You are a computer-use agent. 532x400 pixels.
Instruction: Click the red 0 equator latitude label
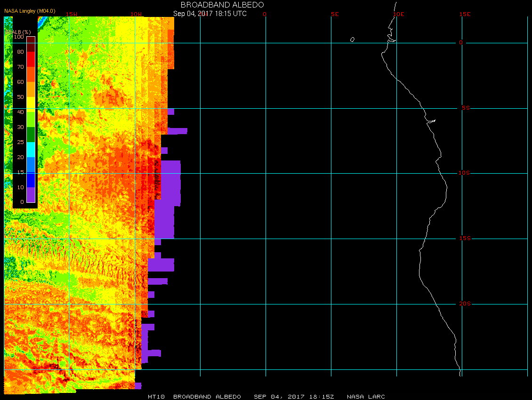[461, 42]
